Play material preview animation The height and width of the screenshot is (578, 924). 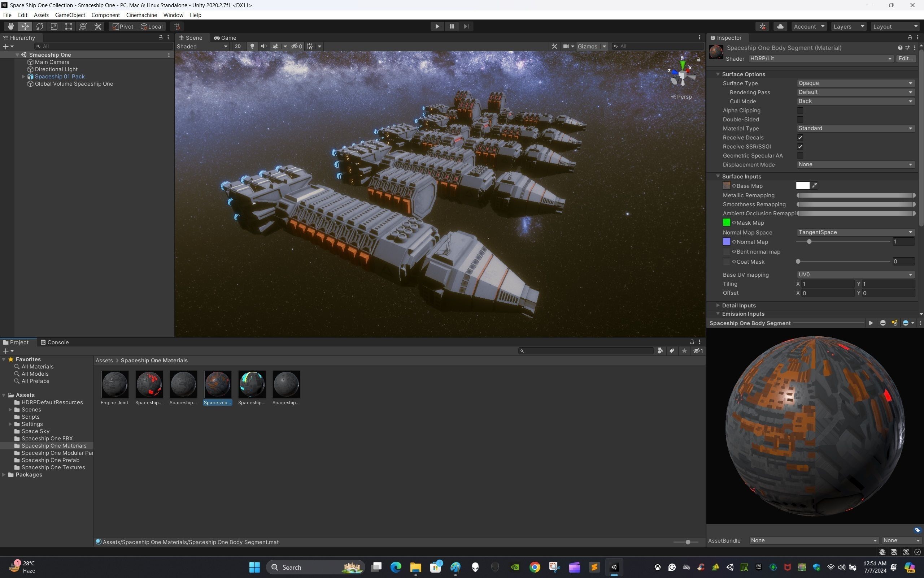pos(871,323)
